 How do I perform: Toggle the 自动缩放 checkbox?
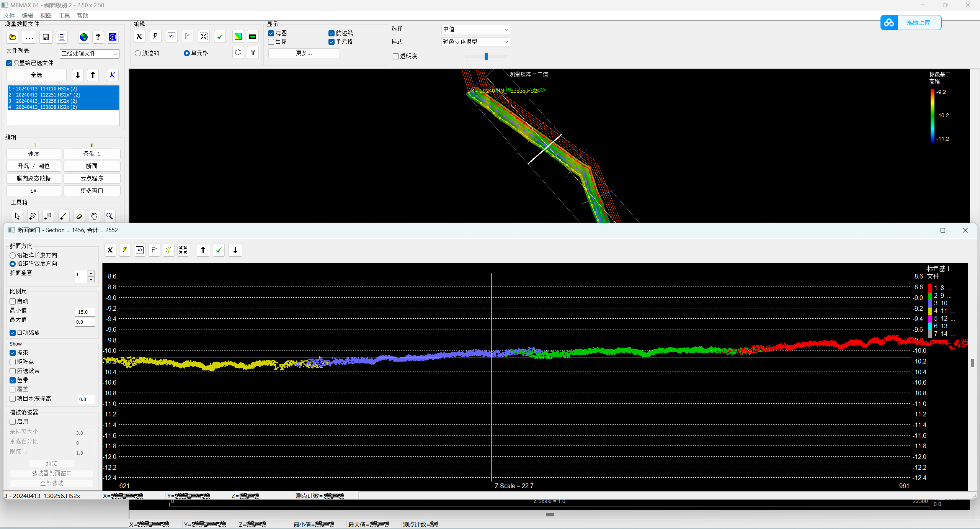(13, 333)
